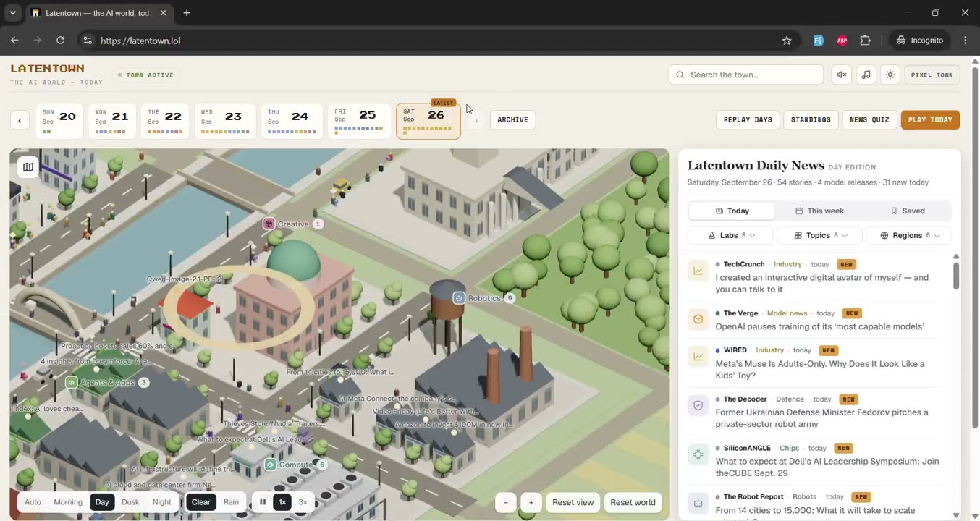Set time of day to Morning
Screen dimensions: 980x521
(68, 502)
